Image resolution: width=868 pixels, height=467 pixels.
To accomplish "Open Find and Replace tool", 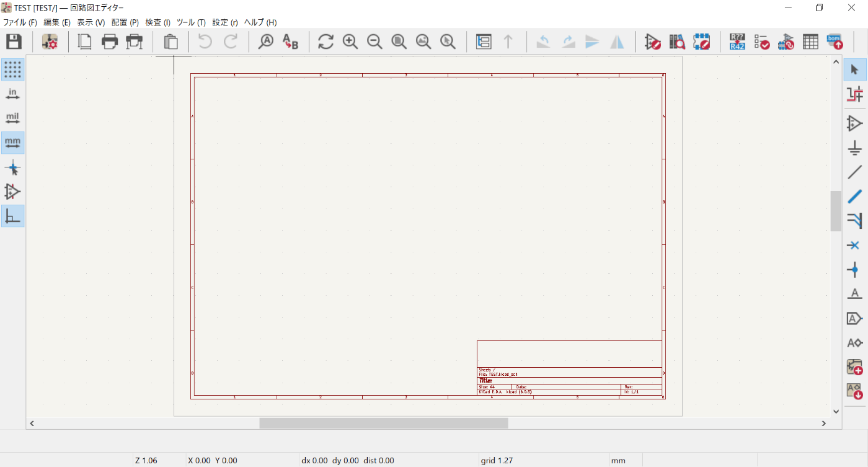I will (x=290, y=42).
